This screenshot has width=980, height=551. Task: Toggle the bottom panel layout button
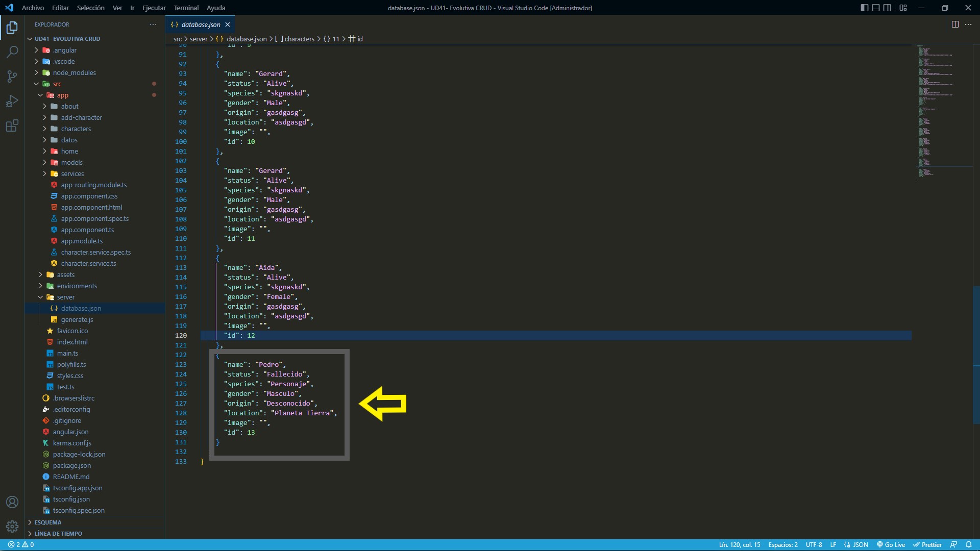tap(876, 8)
